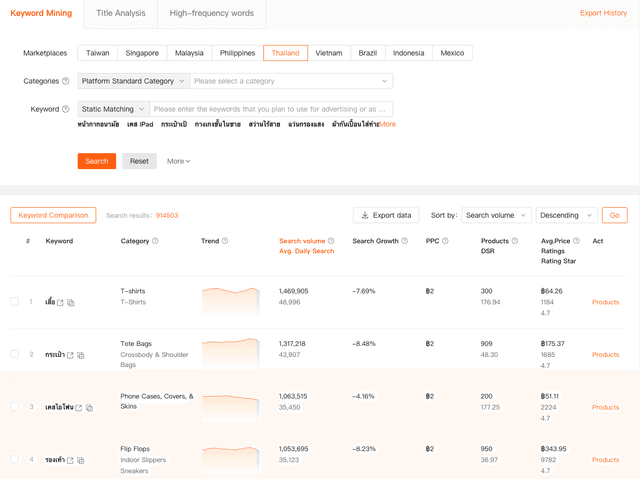Open Descending order dropdown
640x479 pixels.
point(567,215)
